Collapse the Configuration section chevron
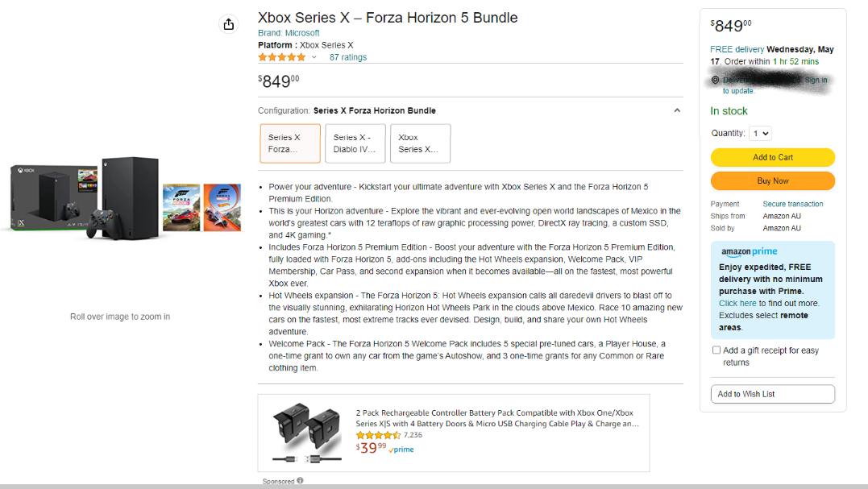This screenshot has height=489, width=868. (677, 110)
